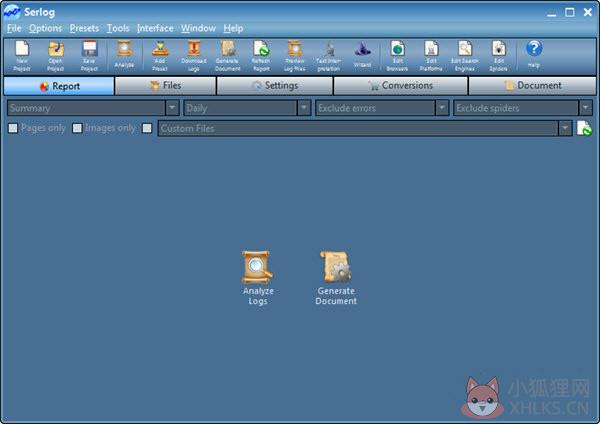
Task: Launch the Wizard hat icon
Action: pyautogui.click(x=362, y=54)
